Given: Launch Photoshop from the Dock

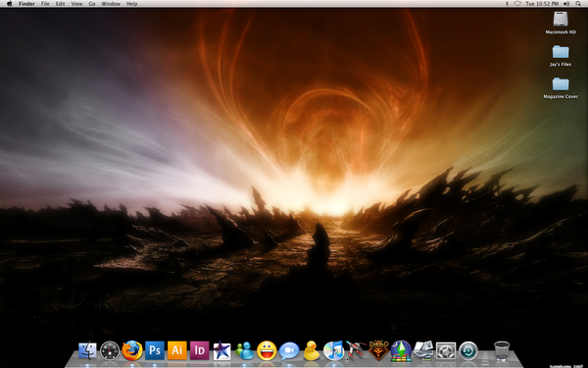Looking at the screenshot, I should (x=155, y=350).
